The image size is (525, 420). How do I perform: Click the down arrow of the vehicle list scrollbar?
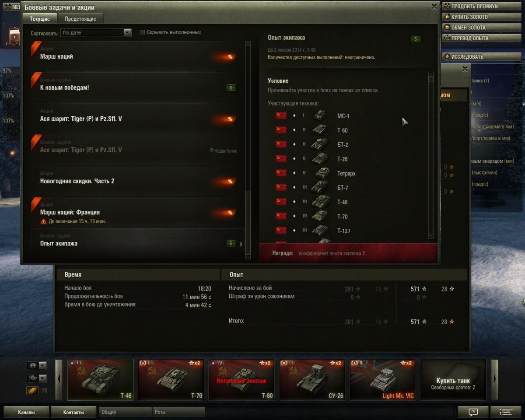(x=430, y=236)
